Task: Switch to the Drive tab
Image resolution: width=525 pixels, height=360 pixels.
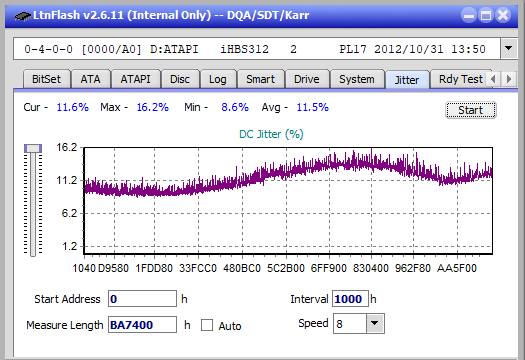Action: [x=307, y=79]
